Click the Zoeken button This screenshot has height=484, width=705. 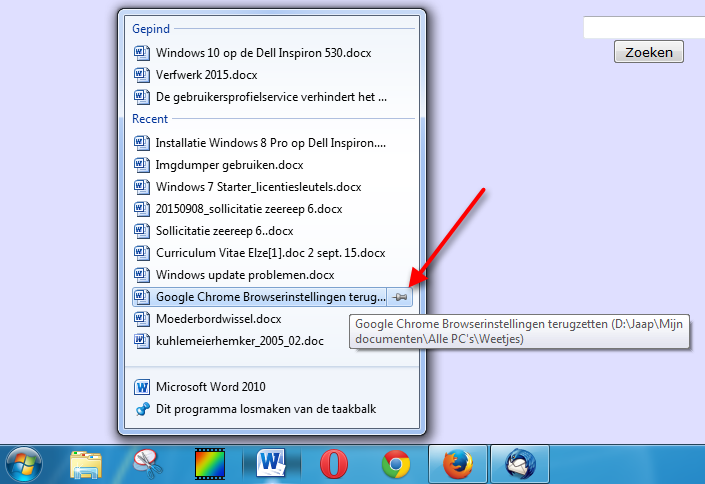click(649, 52)
